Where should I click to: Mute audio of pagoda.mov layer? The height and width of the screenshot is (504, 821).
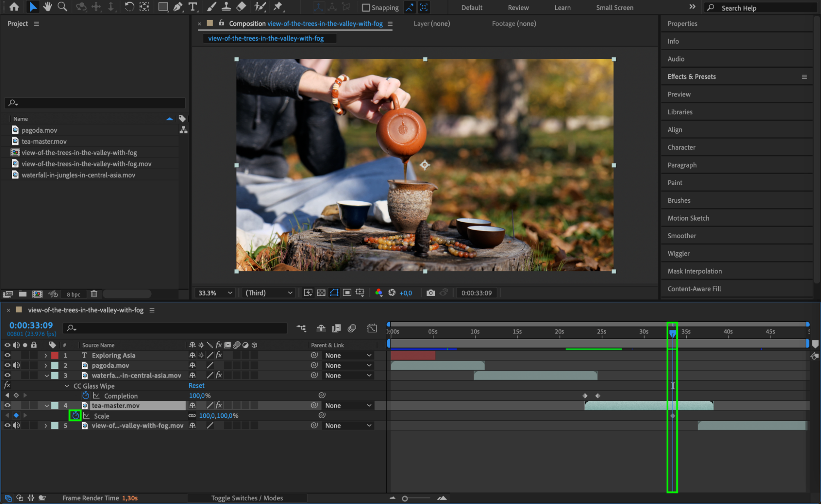pos(16,365)
